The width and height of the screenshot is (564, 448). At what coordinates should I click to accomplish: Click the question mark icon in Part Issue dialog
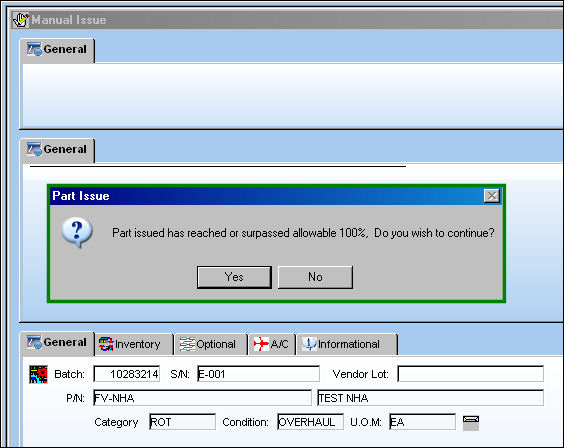77,233
